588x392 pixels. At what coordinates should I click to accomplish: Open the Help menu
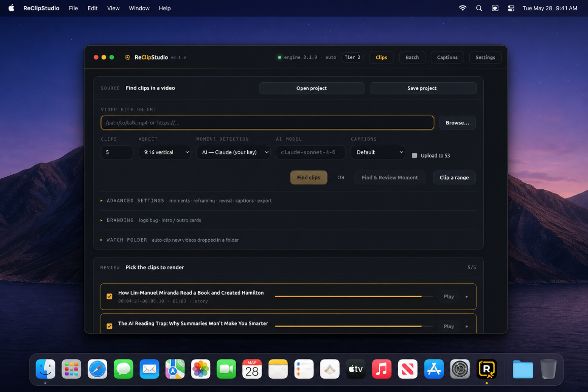165,8
